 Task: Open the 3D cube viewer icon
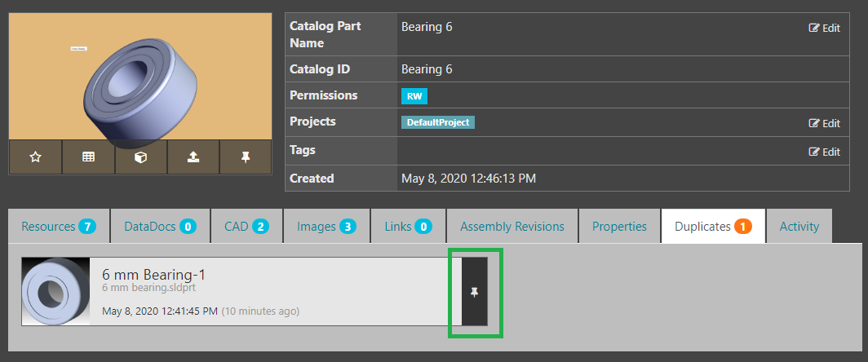point(141,157)
